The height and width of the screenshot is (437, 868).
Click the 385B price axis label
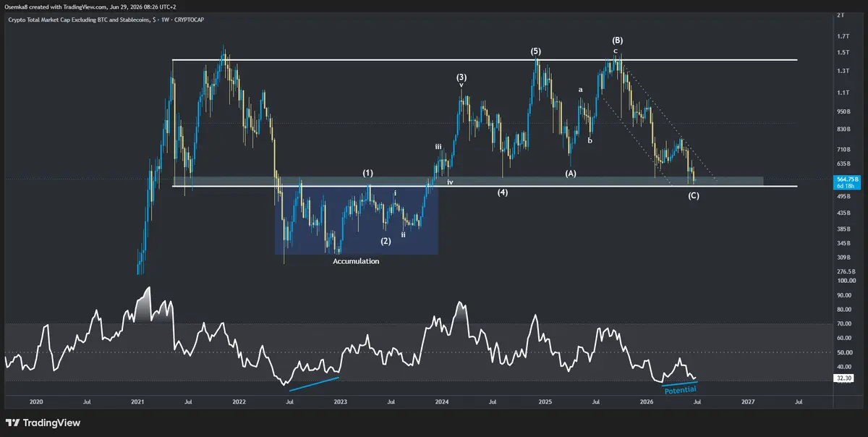[843, 229]
